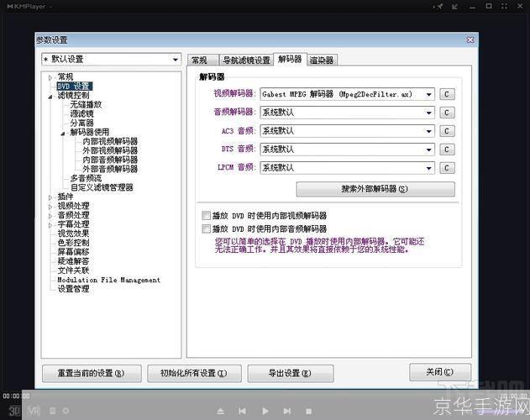Viewport: 530px width, 420px height.
Task: Select the 解码器 tab
Action: (x=290, y=59)
